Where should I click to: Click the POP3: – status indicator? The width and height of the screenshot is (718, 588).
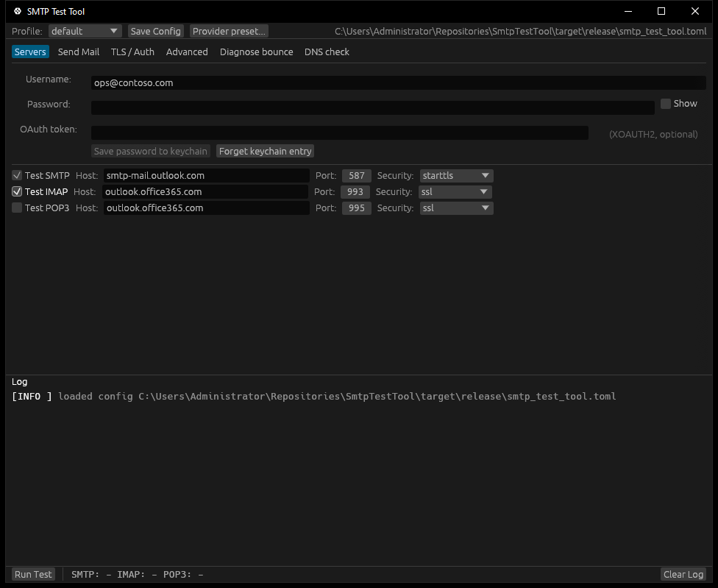click(x=183, y=574)
